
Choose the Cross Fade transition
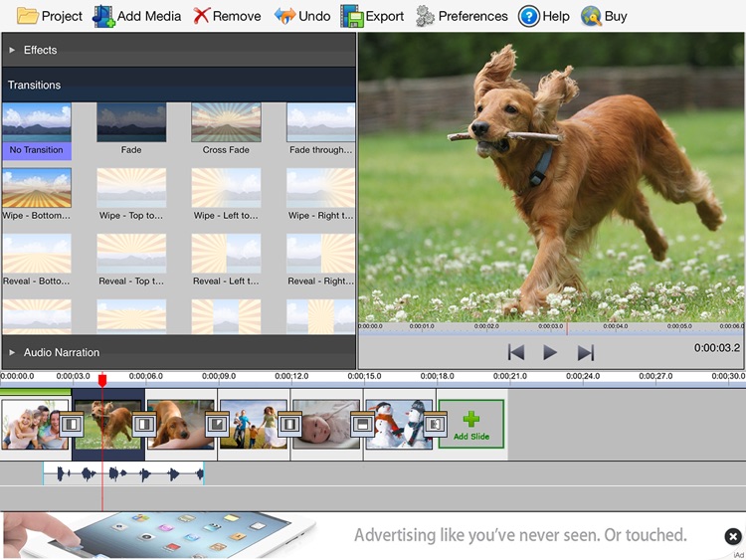click(x=226, y=129)
